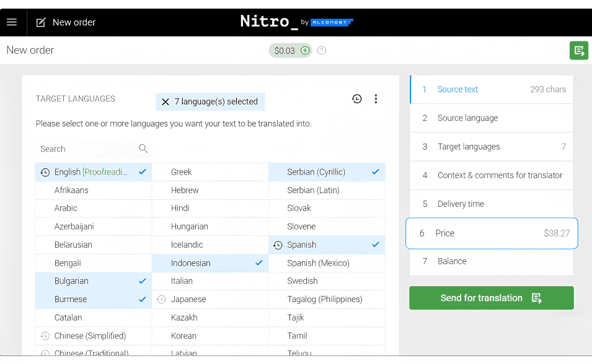
Task: Open Context & comments for translator step
Action: [x=491, y=175]
